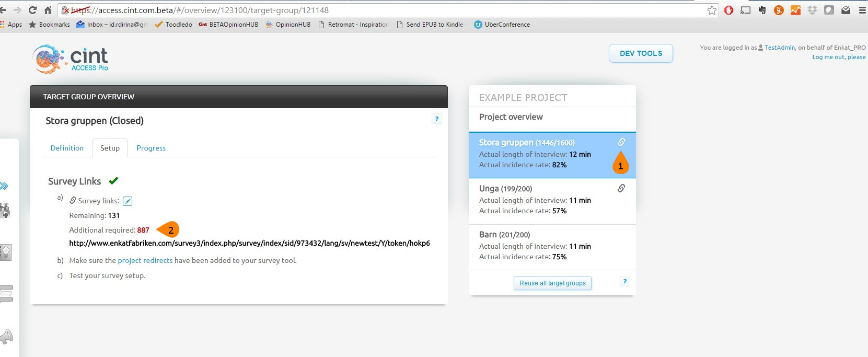868x357 pixels.
Task: Click Reuse all target groups button
Action: tap(552, 283)
